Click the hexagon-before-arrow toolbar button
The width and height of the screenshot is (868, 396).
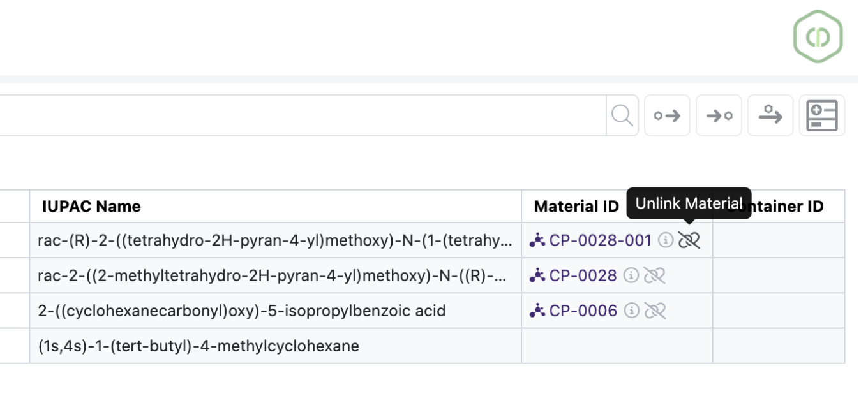pos(667,115)
